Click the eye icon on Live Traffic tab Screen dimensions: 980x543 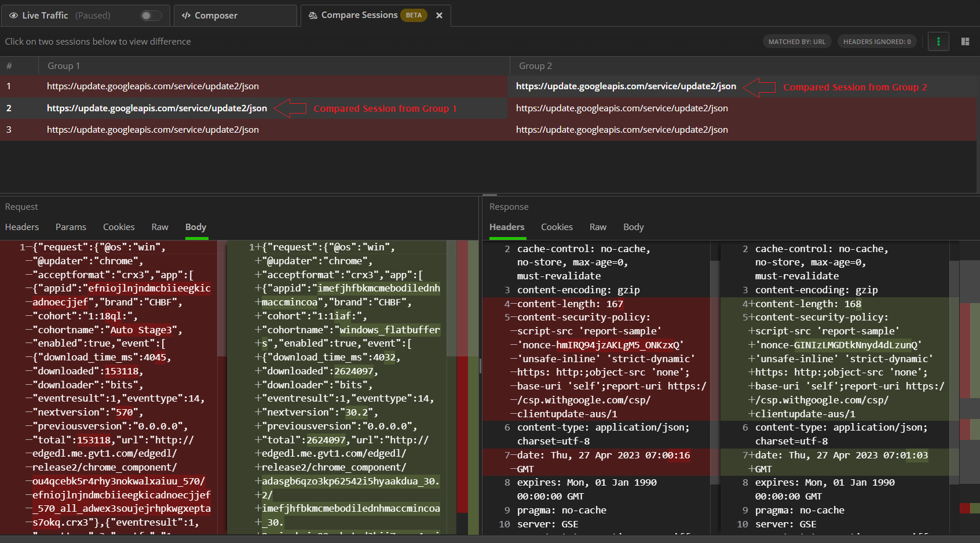pyautogui.click(x=13, y=16)
